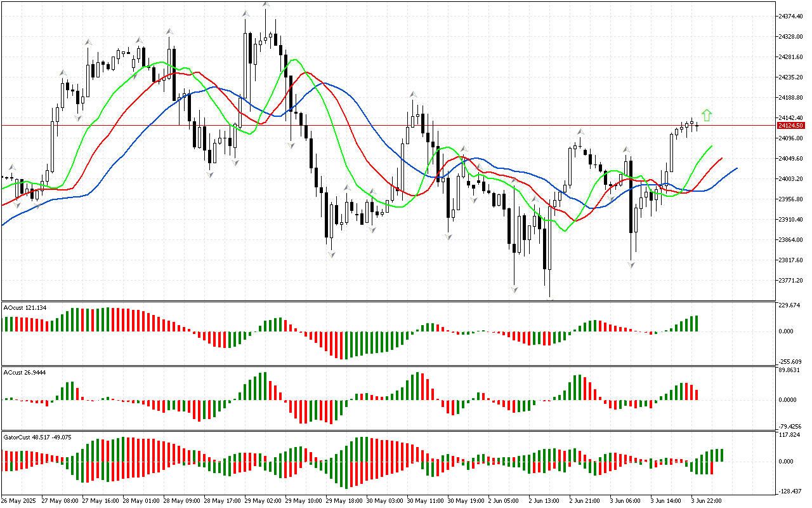812x508 pixels.
Task: Click the 3 Jun 22:00 time label
Action: click(x=705, y=500)
